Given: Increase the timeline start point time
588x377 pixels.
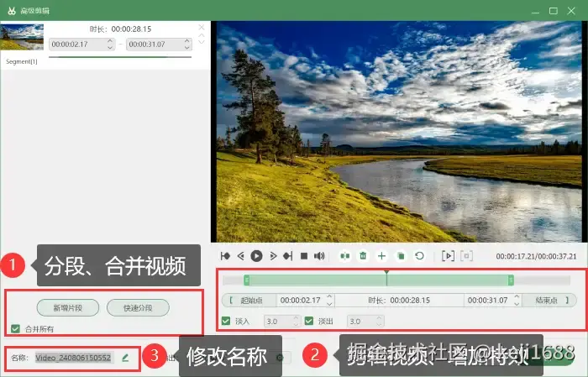Looking at the screenshot, I should (x=329, y=296).
